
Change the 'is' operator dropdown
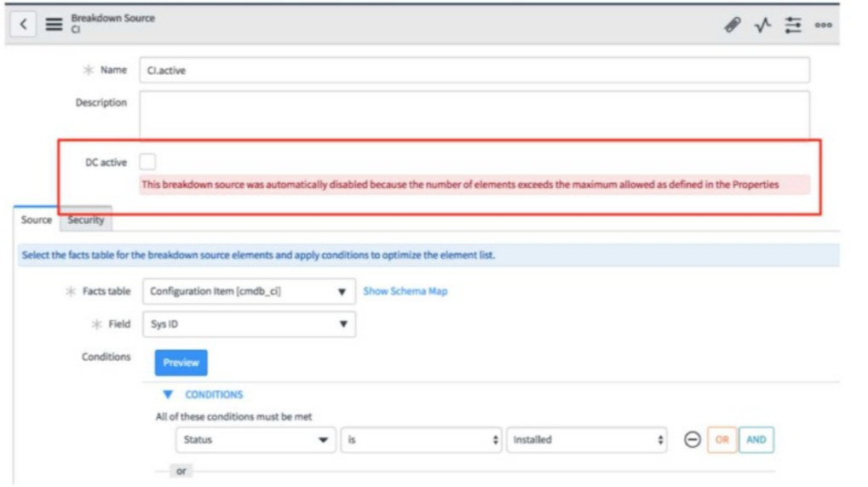click(422, 440)
